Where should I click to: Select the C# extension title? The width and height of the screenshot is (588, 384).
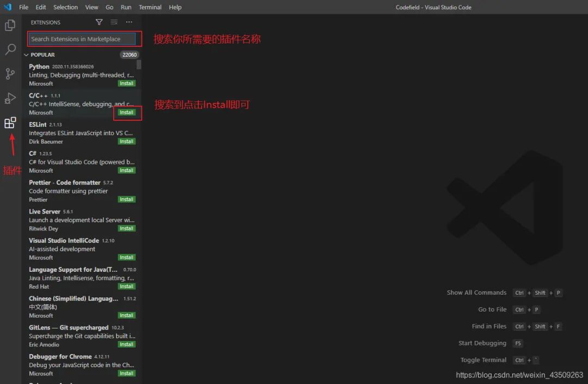tap(33, 154)
